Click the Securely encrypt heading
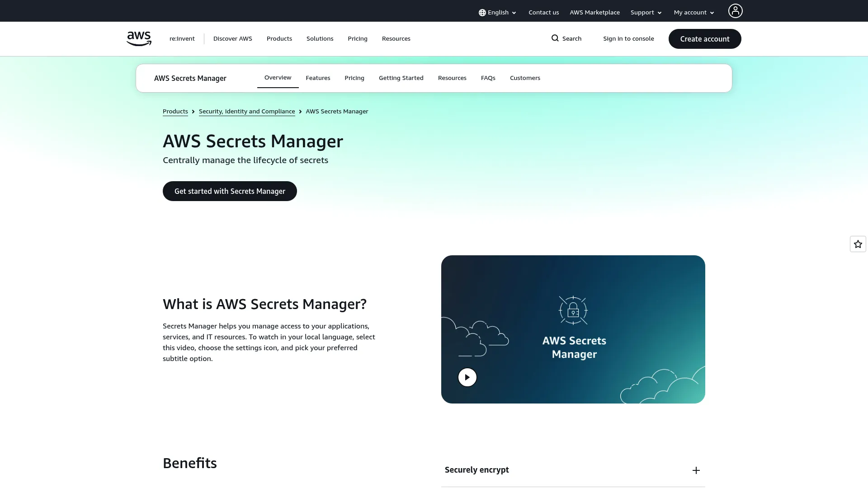This screenshot has width=868, height=488. tap(476, 470)
